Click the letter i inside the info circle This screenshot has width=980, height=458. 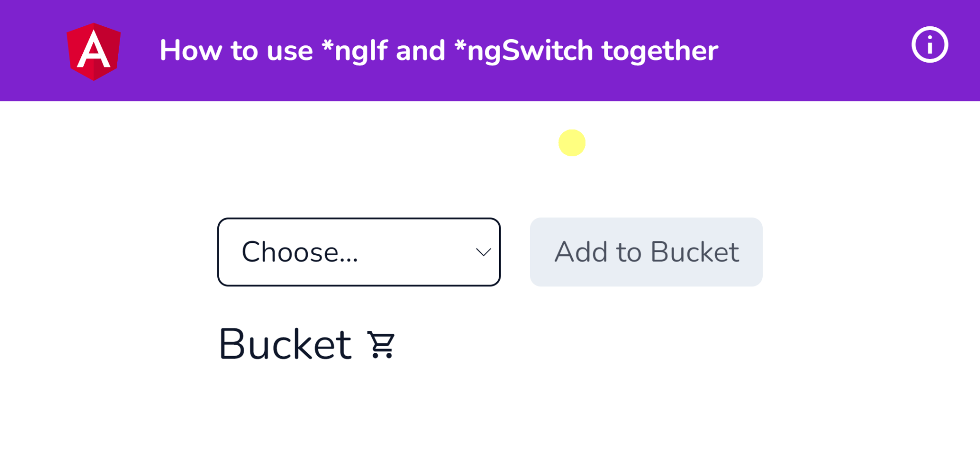click(x=930, y=45)
